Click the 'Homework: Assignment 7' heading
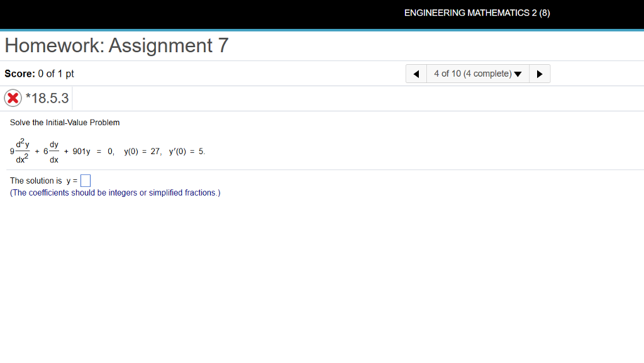Image resolution: width=644 pixels, height=363 pixels. [116, 45]
